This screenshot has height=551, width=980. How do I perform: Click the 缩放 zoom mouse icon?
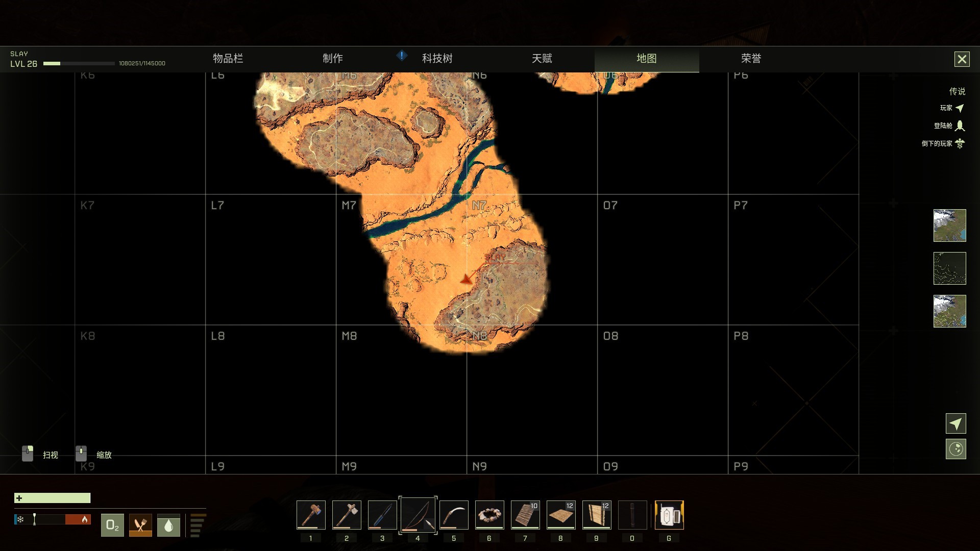pos(81,453)
